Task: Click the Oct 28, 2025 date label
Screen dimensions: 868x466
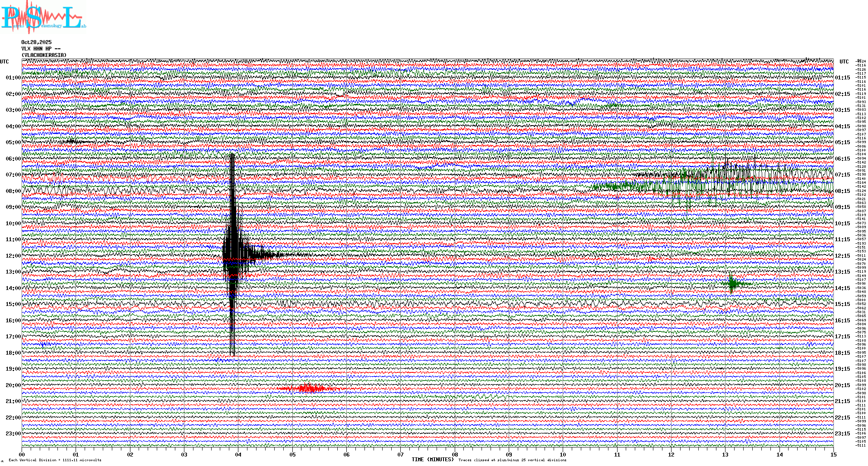Action: 36,42
